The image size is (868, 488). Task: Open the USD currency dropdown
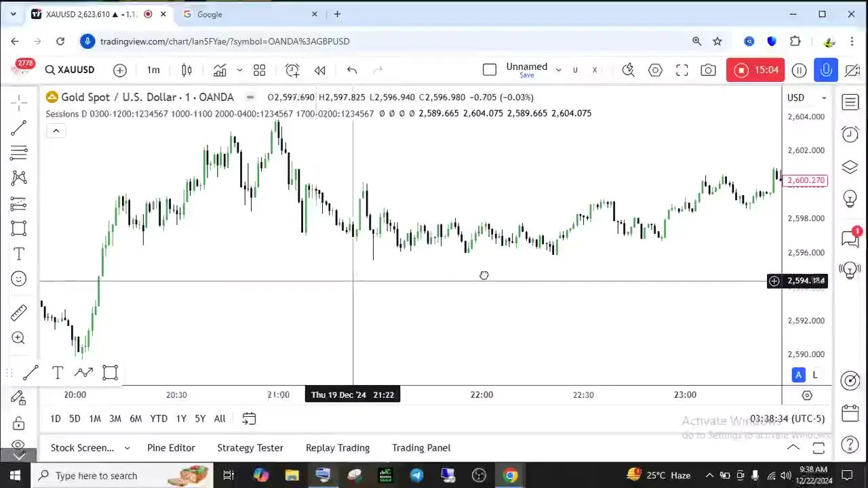coord(807,98)
